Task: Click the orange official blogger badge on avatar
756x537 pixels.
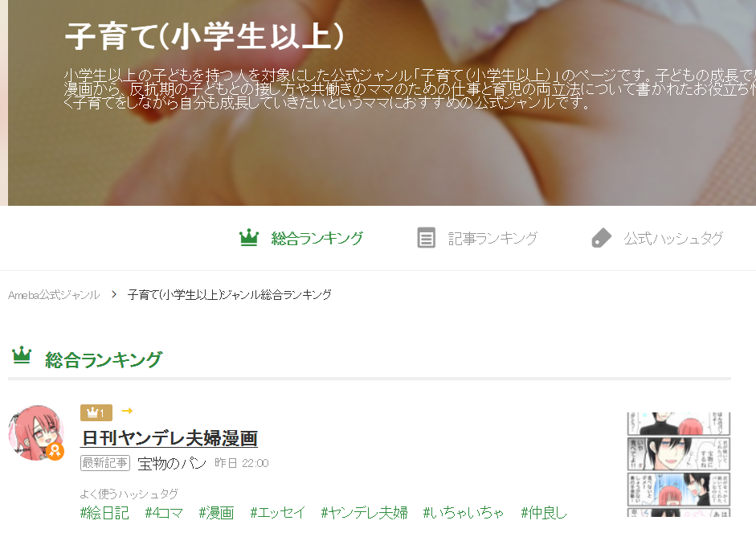Action: pyautogui.click(x=55, y=451)
